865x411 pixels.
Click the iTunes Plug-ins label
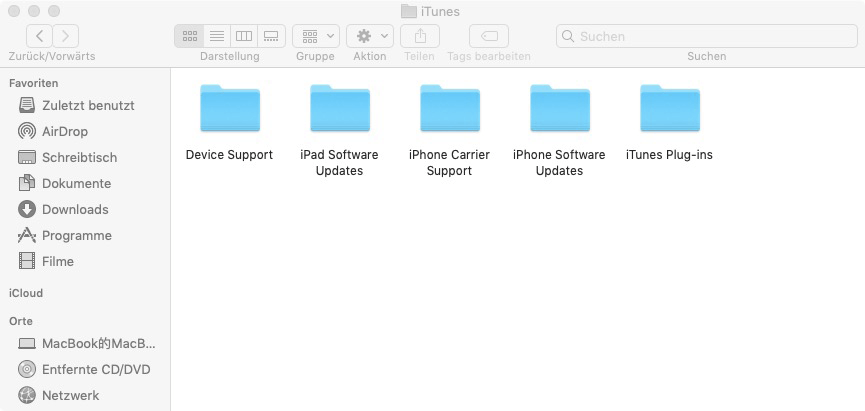[x=669, y=154]
